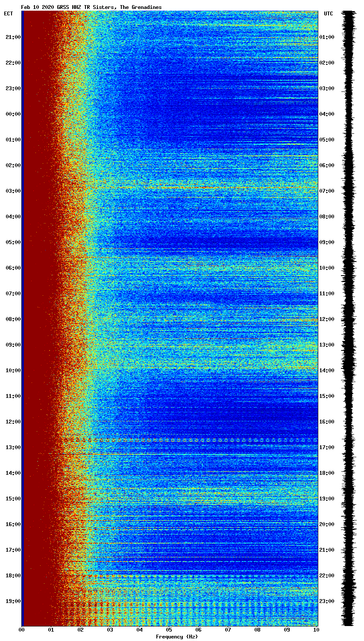Click the 01 frequency tick label
Image resolution: width=364 pixels, height=641 pixels.
(51, 630)
